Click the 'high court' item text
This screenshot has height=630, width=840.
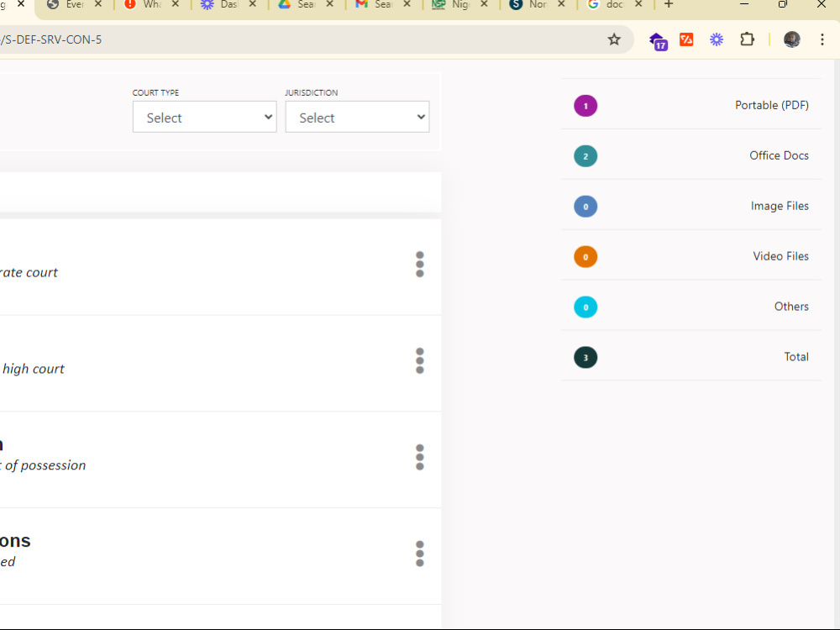point(34,369)
